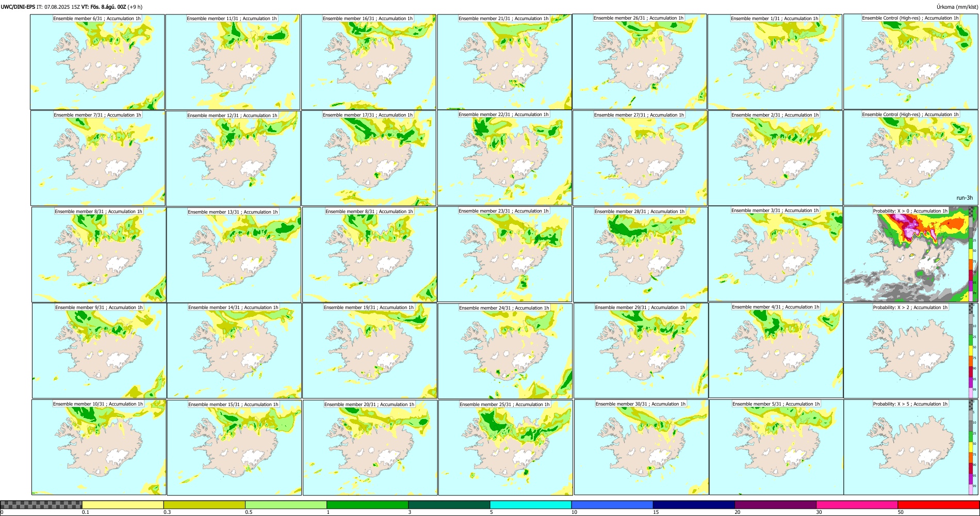Click the checkered 0–0.1 legend swatch
The width and height of the screenshot is (980, 516).
(41, 505)
